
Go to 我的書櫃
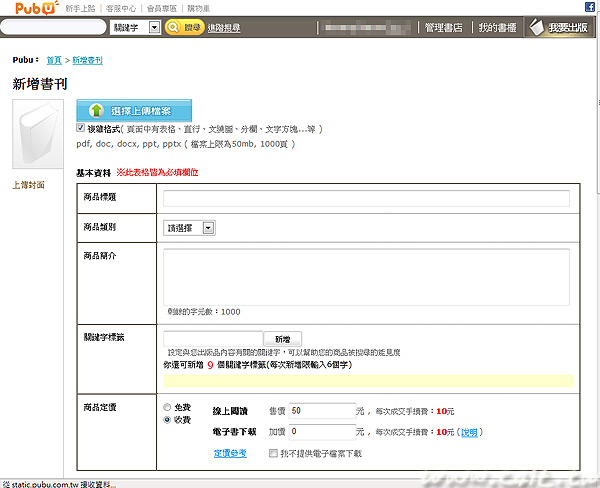(x=497, y=28)
